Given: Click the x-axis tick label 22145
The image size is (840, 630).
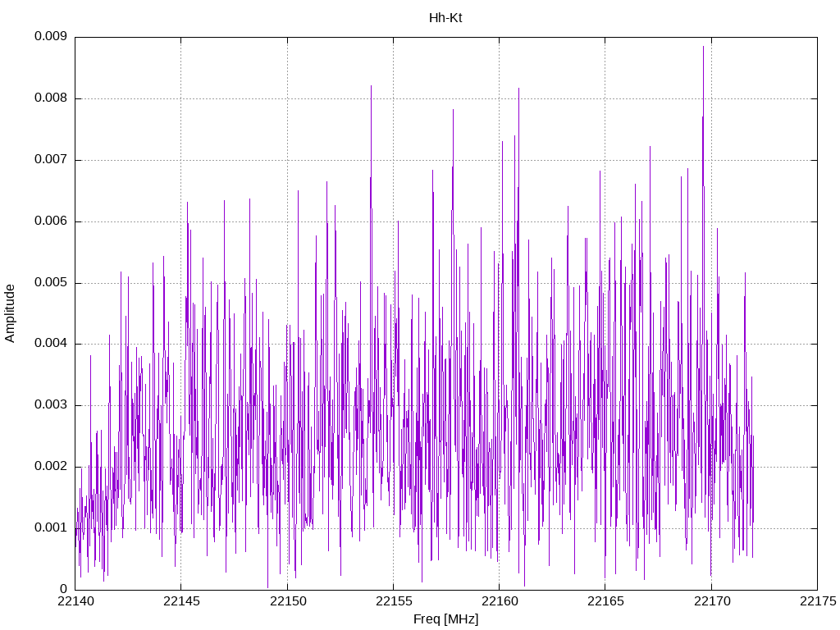Looking at the screenshot, I should (181, 601).
